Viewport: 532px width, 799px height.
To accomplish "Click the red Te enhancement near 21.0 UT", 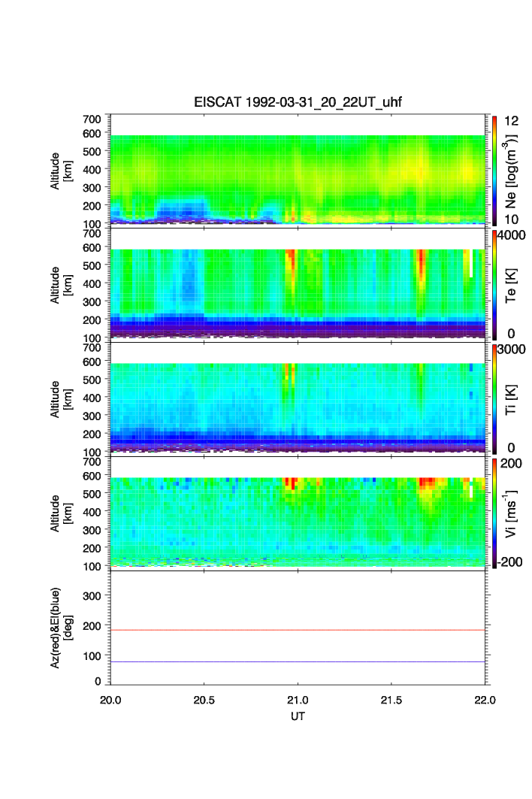I will [290, 260].
